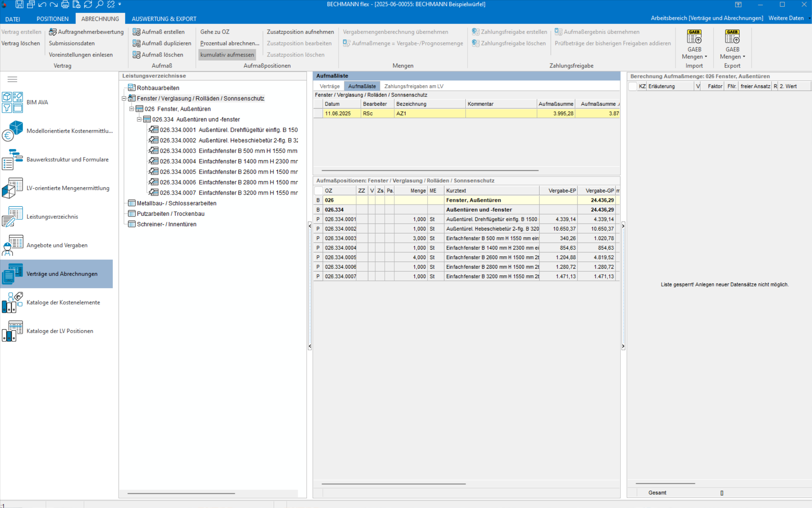
Task: Click Voreinstellungen einlesen button
Action: point(81,55)
